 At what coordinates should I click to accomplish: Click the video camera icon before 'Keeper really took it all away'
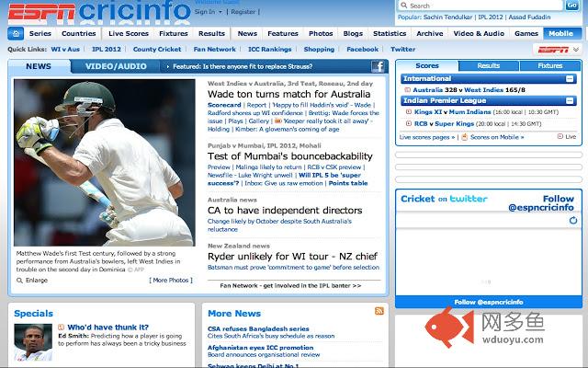[x=277, y=121]
